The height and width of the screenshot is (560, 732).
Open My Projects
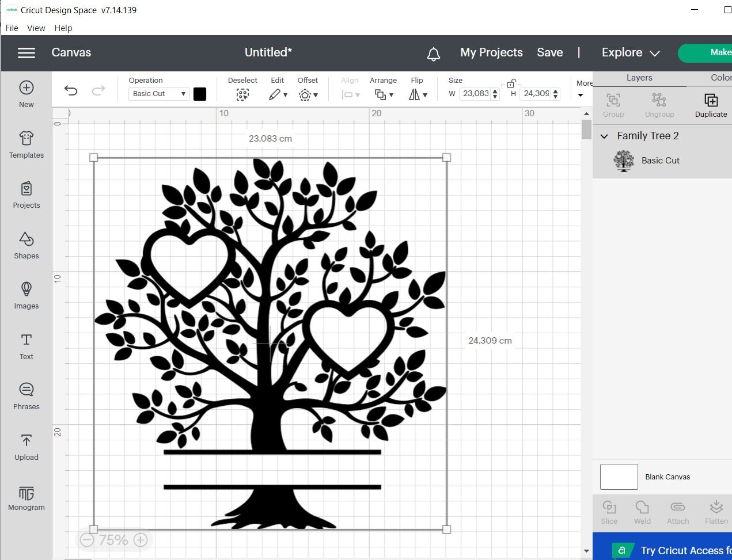[491, 52]
